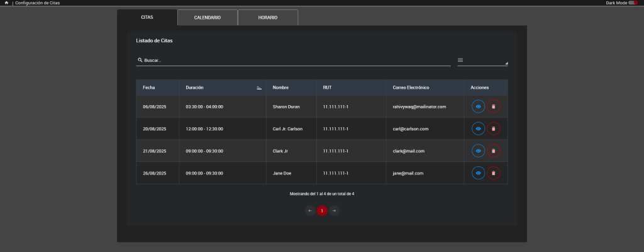Select the Citas tab

(x=147, y=18)
